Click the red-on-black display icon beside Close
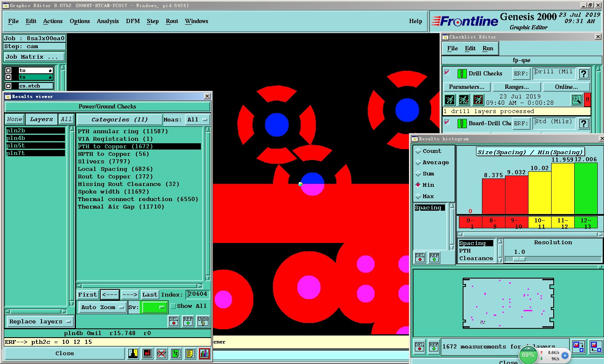604x364 pixels. coord(147,354)
